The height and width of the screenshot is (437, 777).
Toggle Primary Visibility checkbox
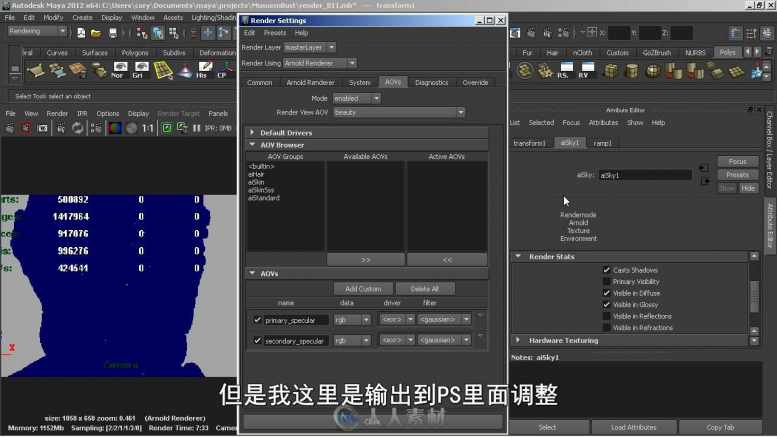pos(606,281)
